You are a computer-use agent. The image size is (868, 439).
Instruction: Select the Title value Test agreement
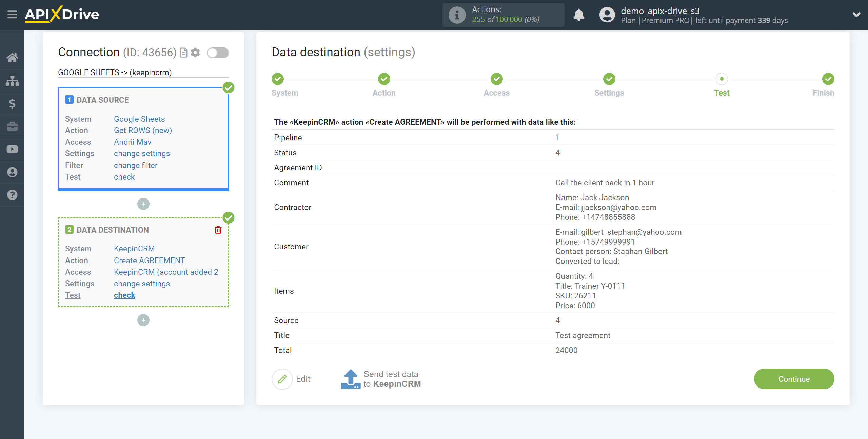point(583,335)
